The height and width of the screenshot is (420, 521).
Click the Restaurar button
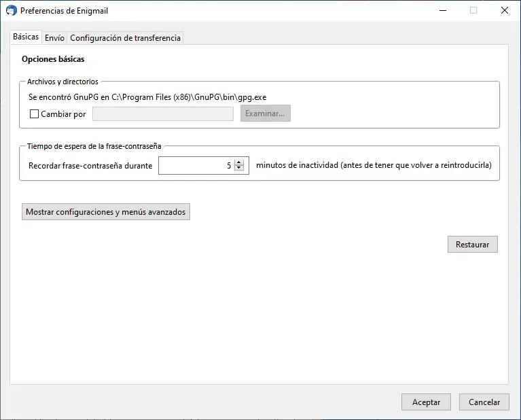coord(472,245)
